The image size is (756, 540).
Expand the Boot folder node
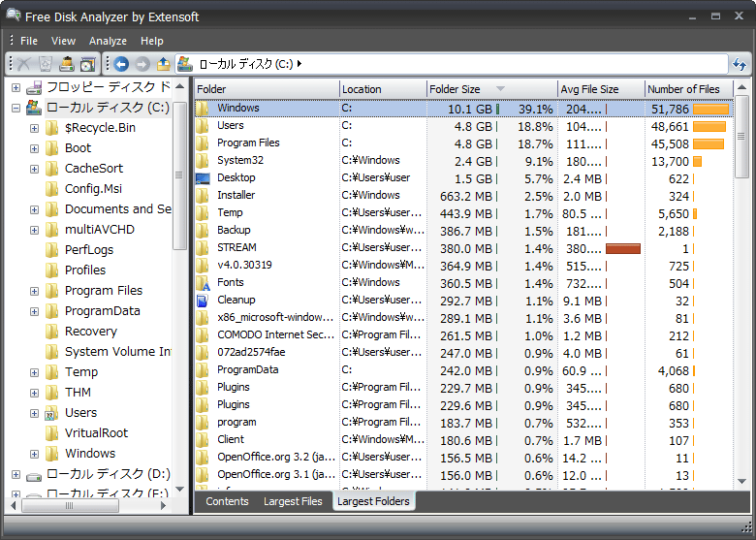34,148
